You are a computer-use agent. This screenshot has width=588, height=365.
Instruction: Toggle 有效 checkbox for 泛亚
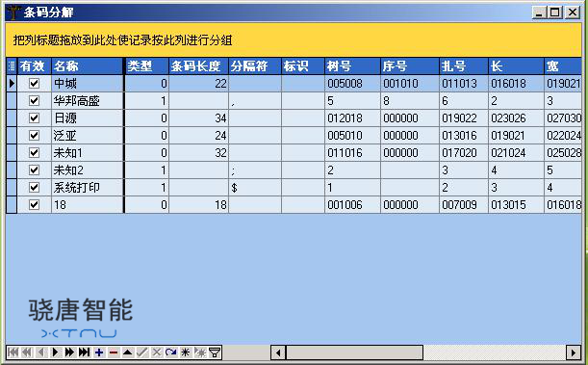[x=34, y=135]
